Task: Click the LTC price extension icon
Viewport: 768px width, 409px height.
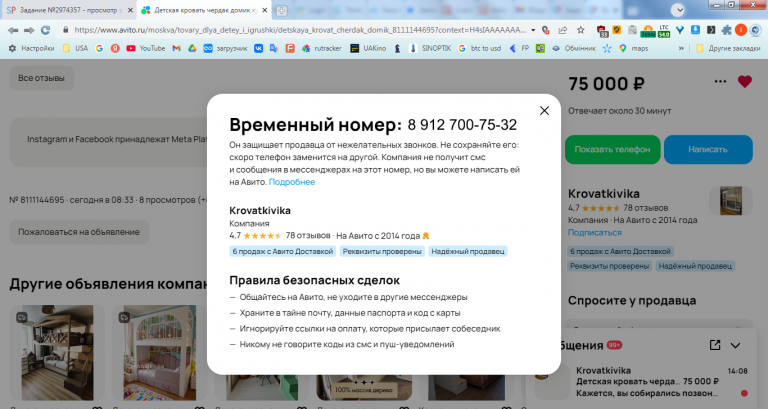Action: (664, 31)
